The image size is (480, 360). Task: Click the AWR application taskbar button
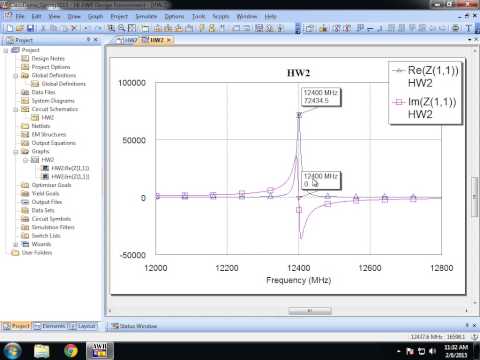pyautogui.click(x=99, y=351)
